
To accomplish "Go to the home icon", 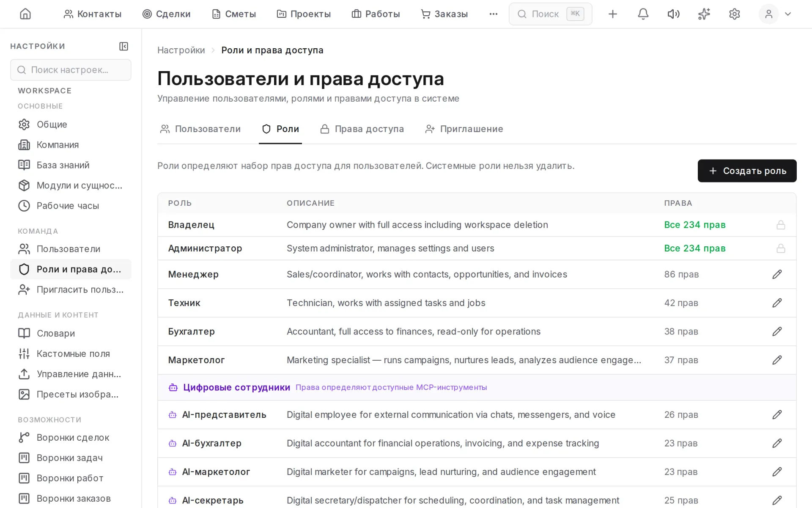I will click(x=25, y=14).
